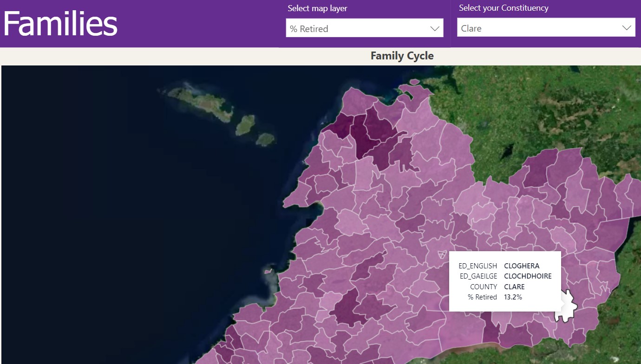Click the Families page heading

(60, 24)
